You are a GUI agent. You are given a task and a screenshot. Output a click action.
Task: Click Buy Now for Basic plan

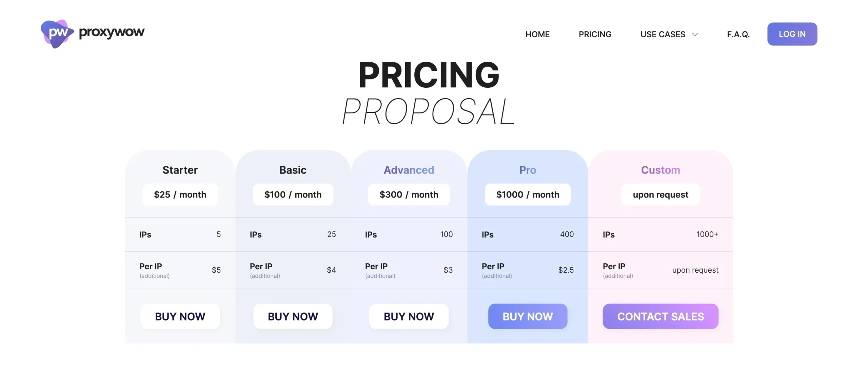coord(293,316)
